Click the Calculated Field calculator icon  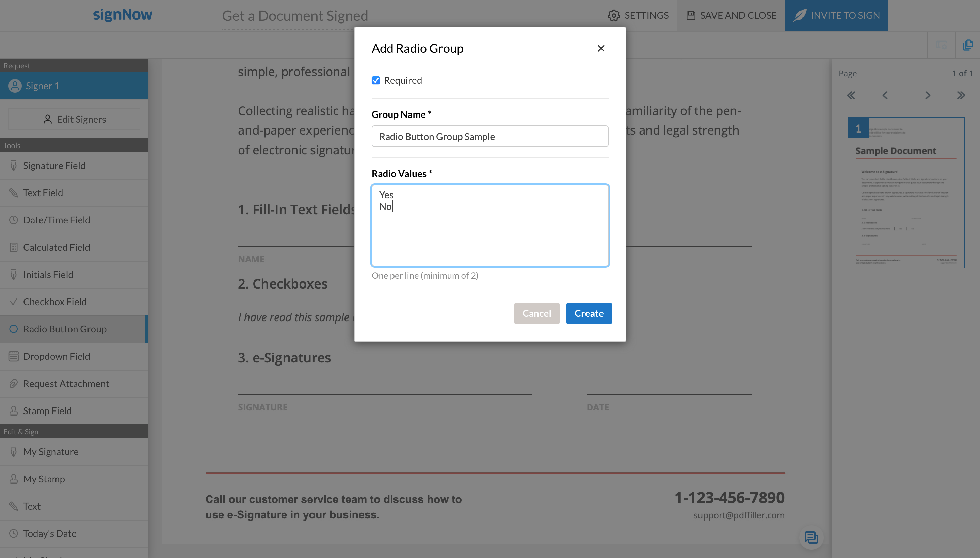pos(13,247)
